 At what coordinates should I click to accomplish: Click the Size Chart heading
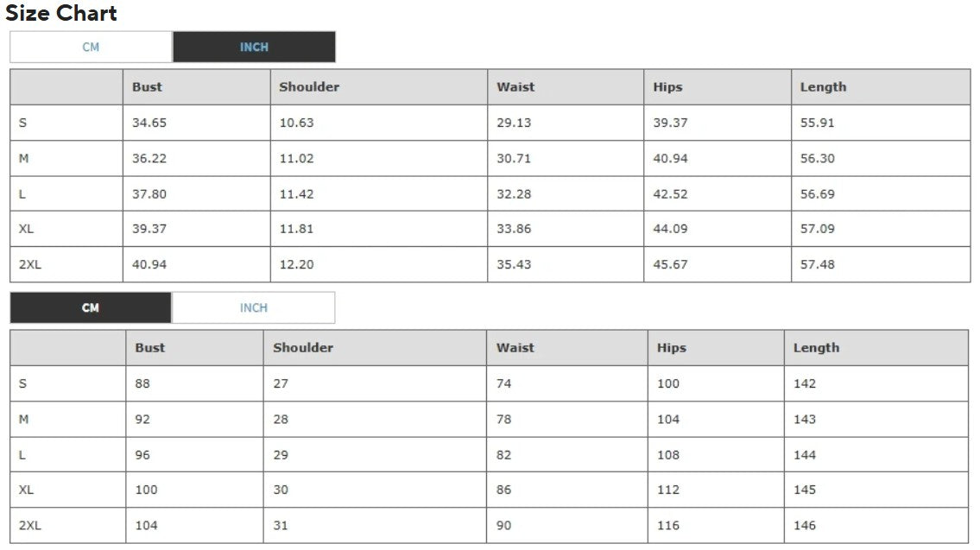tap(61, 14)
